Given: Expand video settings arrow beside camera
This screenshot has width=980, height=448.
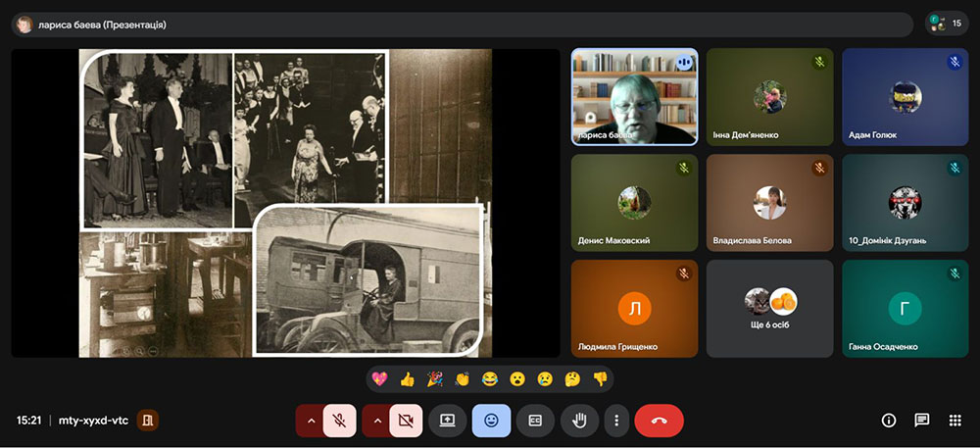Looking at the screenshot, I should tap(376, 421).
